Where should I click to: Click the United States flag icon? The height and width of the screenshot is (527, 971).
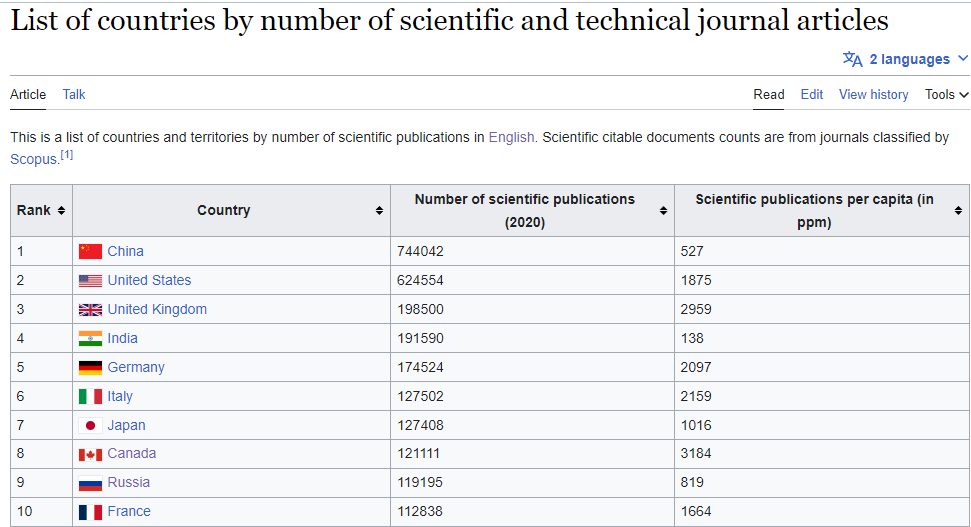pos(90,281)
